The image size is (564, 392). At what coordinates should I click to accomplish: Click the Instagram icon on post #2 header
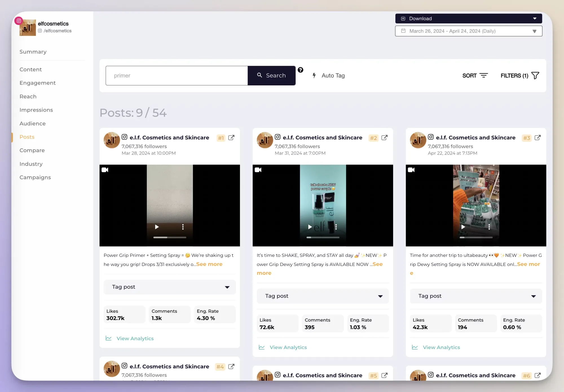pos(277,137)
